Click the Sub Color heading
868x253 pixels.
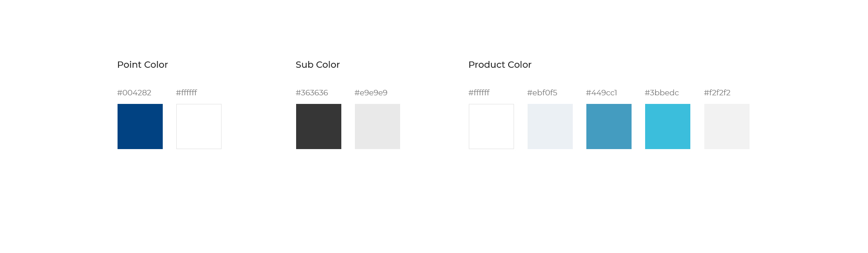click(x=318, y=65)
